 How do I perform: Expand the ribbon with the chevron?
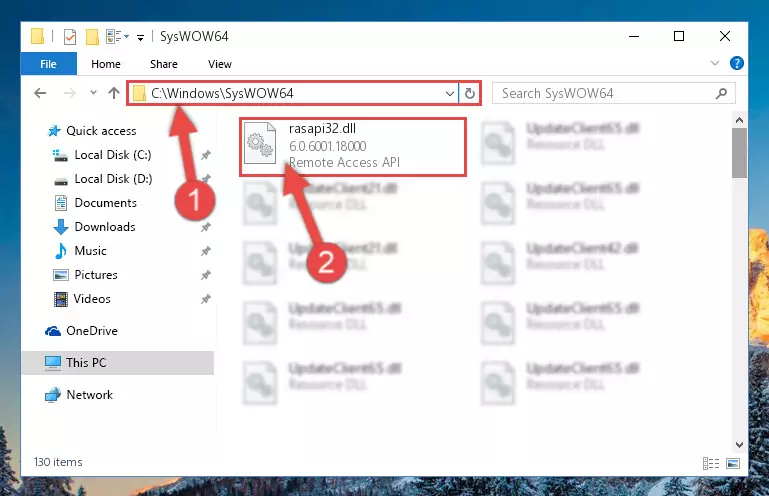(x=715, y=63)
